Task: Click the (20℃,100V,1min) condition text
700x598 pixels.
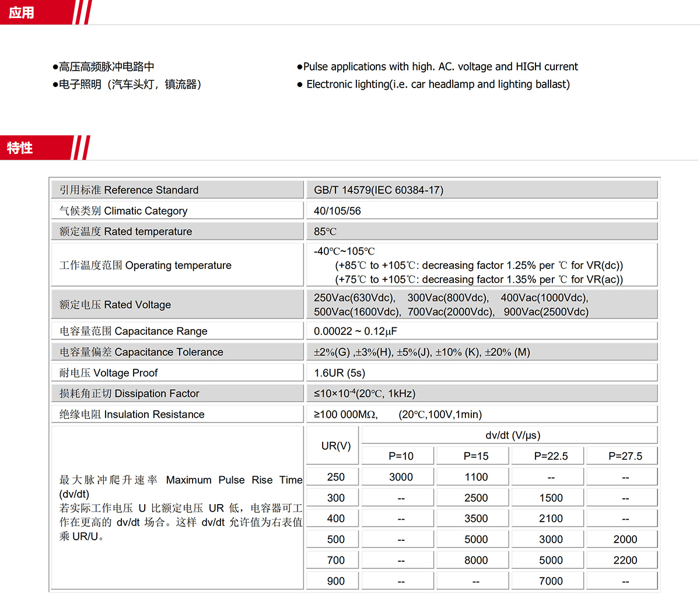Action: (440, 414)
